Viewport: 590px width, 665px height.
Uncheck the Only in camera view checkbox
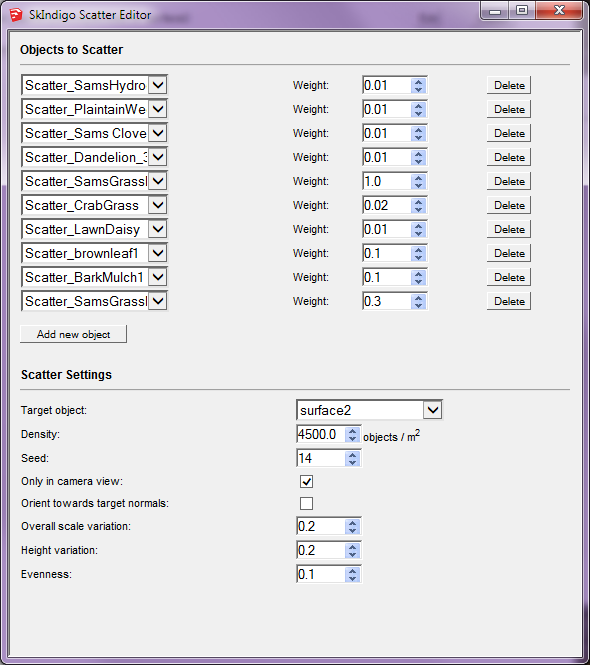tap(306, 481)
